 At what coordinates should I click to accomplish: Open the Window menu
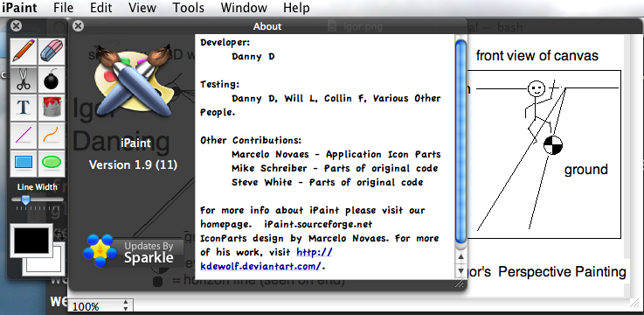pos(244,7)
